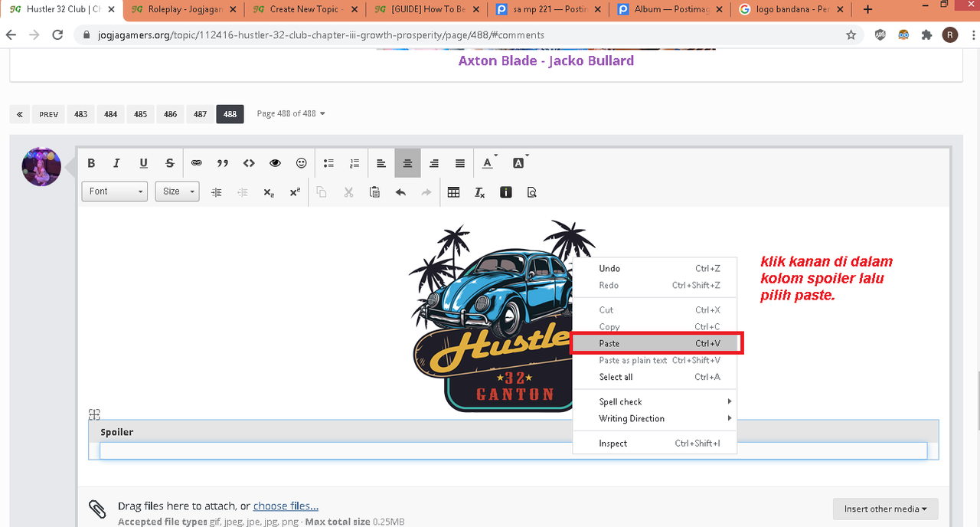This screenshot has width=980, height=527.
Task: Open Insert other media dropdown
Action: pyautogui.click(x=886, y=509)
